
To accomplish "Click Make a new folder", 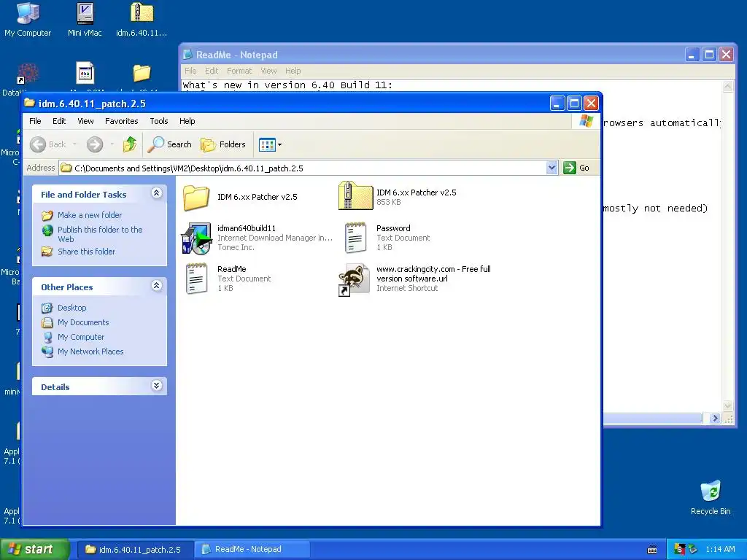I will pyautogui.click(x=90, y=215).
